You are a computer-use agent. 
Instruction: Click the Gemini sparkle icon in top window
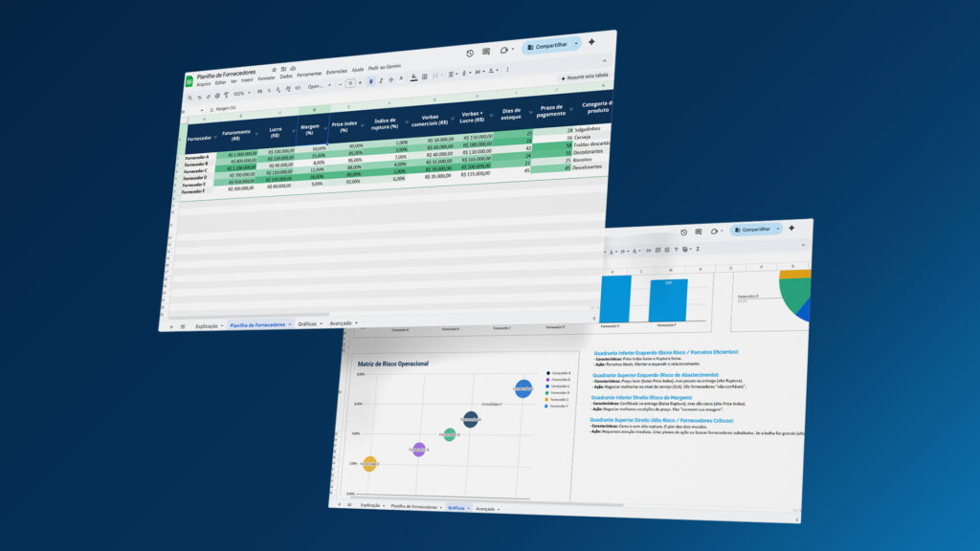(591, 42)
